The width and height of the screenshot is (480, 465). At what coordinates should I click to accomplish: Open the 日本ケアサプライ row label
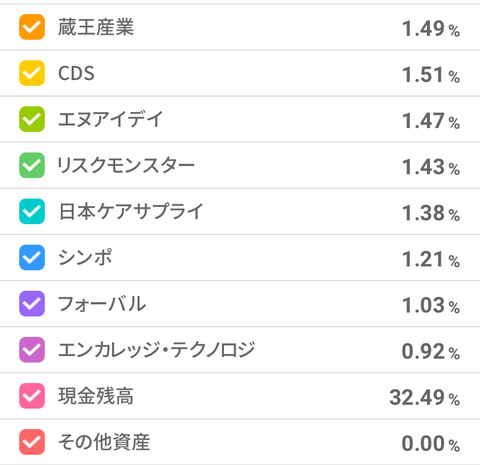(x=131, y=211)
